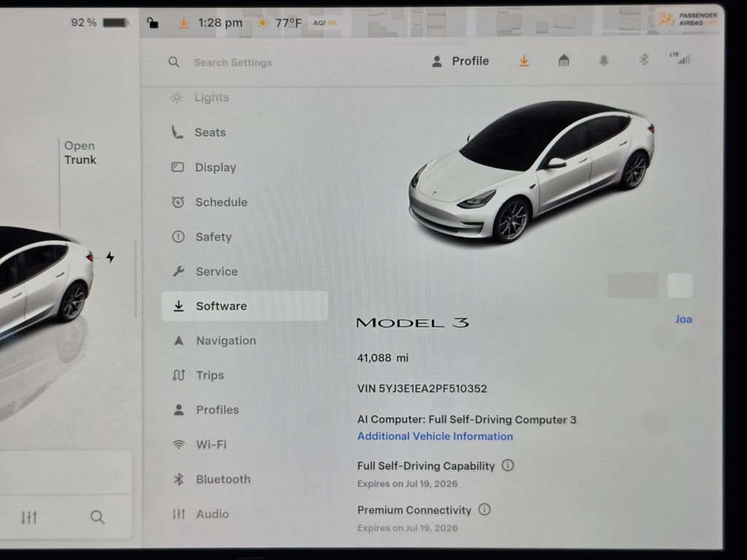The image size is (747, 560).
Task: Tap the 41,088 mi odometer reading
Action: tap(382, 357)
